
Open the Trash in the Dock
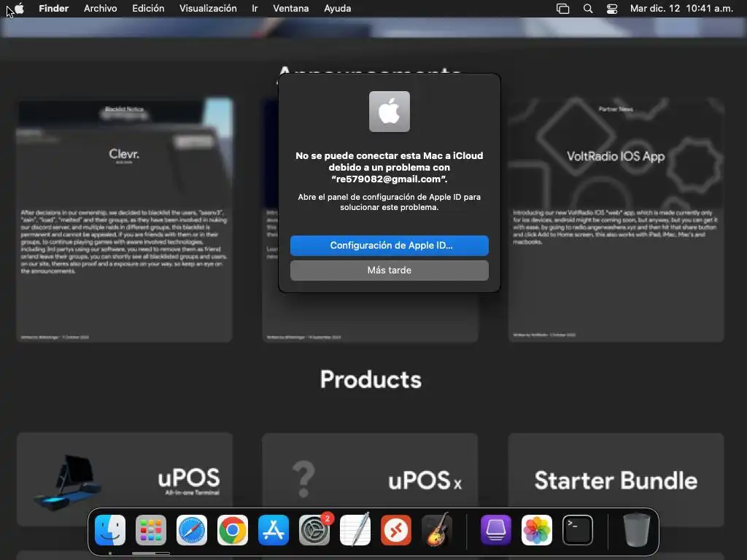636,530
